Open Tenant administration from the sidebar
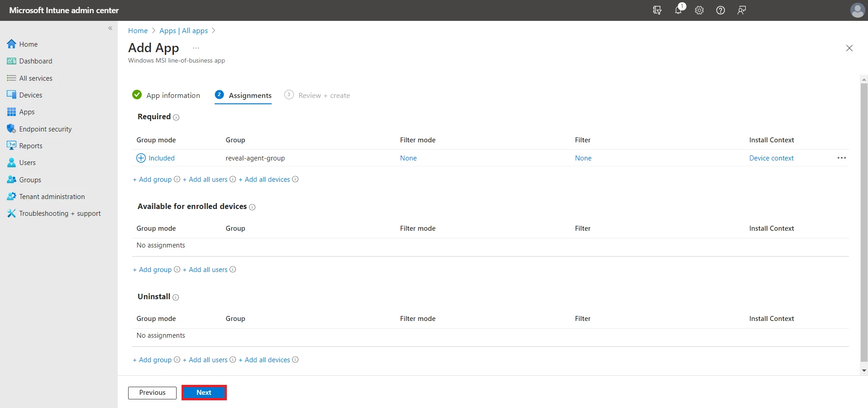 (x=52, y=196)
